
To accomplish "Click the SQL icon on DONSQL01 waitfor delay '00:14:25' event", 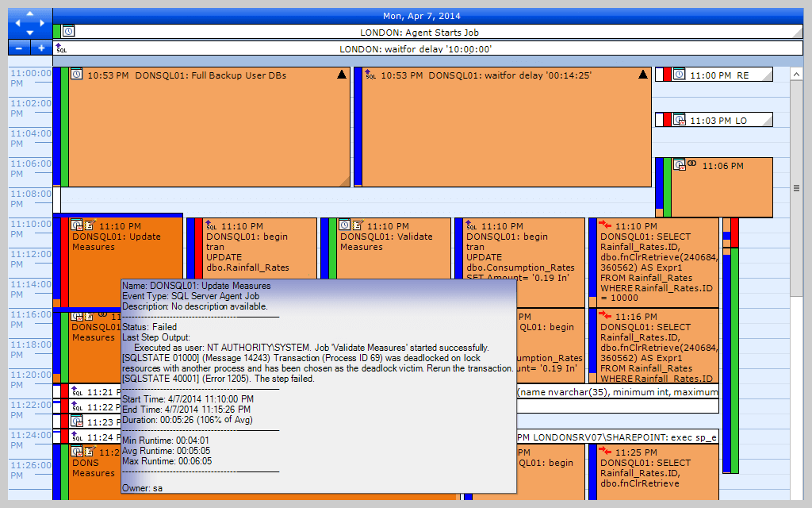I will tap(368, 75).
